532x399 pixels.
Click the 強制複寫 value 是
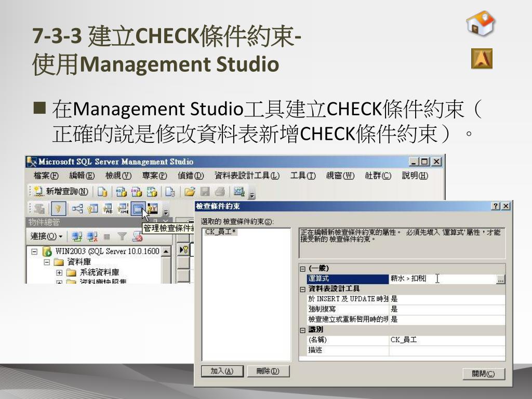447,309
